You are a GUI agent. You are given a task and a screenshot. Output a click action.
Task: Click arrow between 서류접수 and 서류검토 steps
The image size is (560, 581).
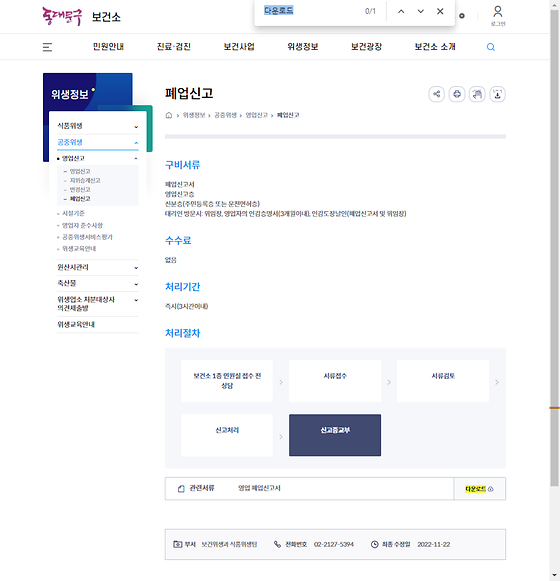389,382
